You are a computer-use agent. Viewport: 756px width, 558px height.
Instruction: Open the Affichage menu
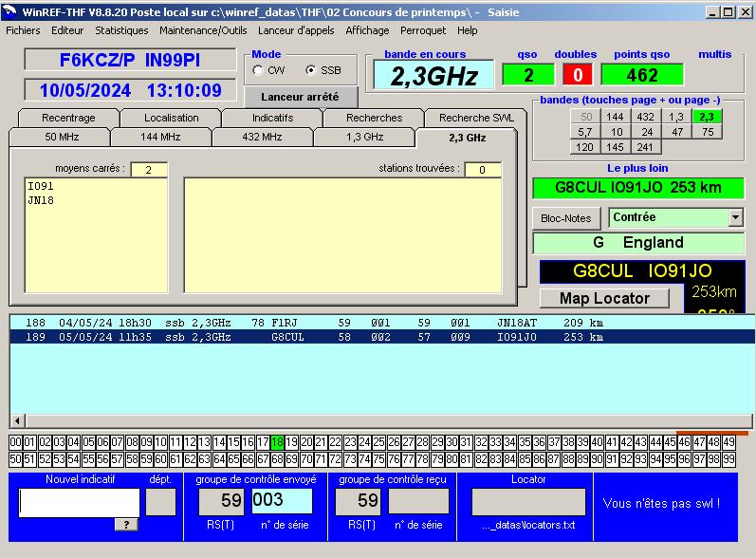pos(367,30)
